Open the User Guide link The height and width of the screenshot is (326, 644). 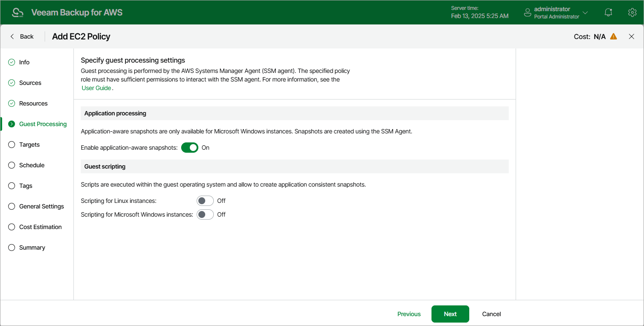coord(96,88)
